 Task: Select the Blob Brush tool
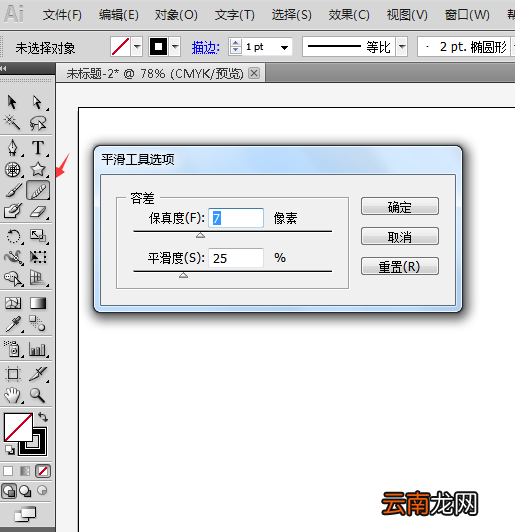pos(13,211)
